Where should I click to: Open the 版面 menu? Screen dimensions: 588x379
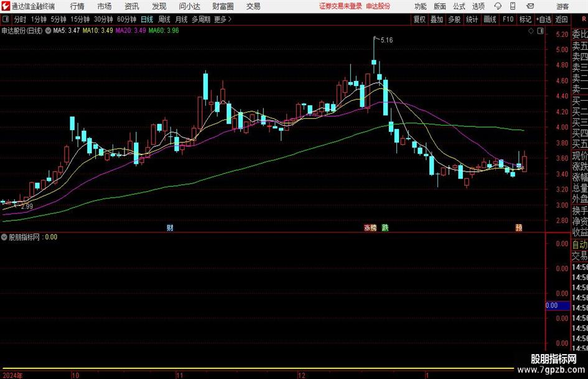point(439,6)
